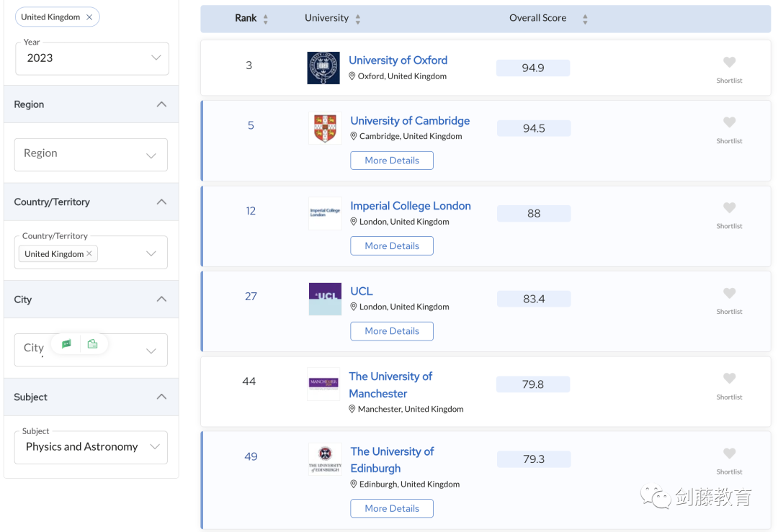Click the green chat bubble icon
Viewport: 778px width, 532px height.
click(x=66, y=343)
